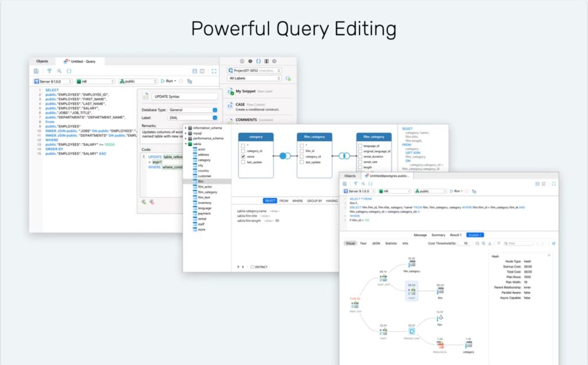Click the zoom in magnifier in the Explain panel
This screenshot has width=588, height=365.
coord(478,243)
